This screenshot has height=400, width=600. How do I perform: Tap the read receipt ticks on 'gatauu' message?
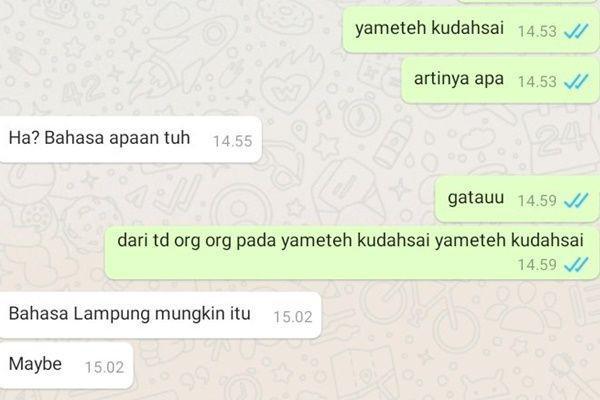pyautogui.click(x=576, y=200)
